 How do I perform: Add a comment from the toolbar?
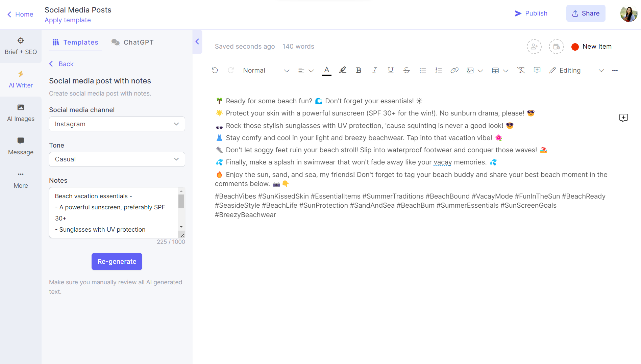click(x=537, y=70)
